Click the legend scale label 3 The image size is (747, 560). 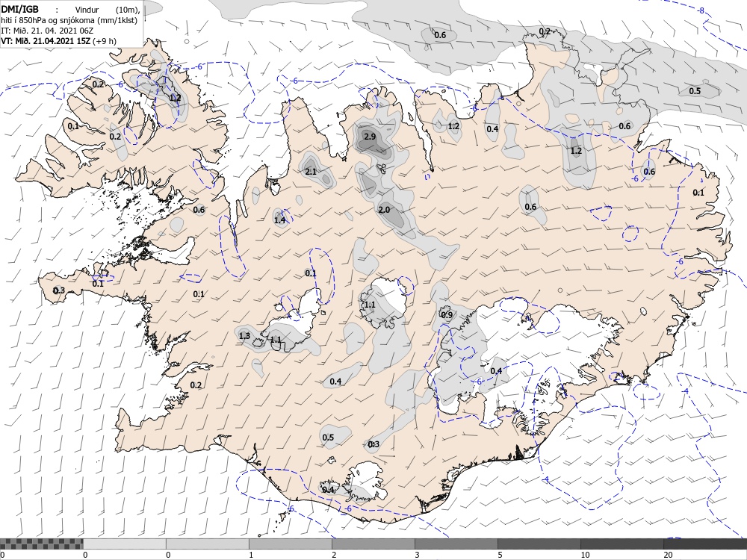click(417, 555)
